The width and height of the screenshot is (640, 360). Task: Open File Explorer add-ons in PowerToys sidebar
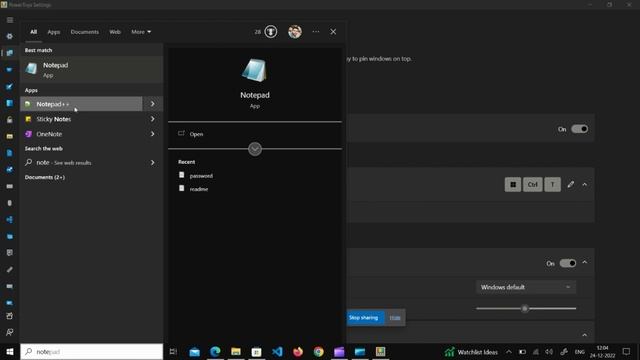point(10,136)
